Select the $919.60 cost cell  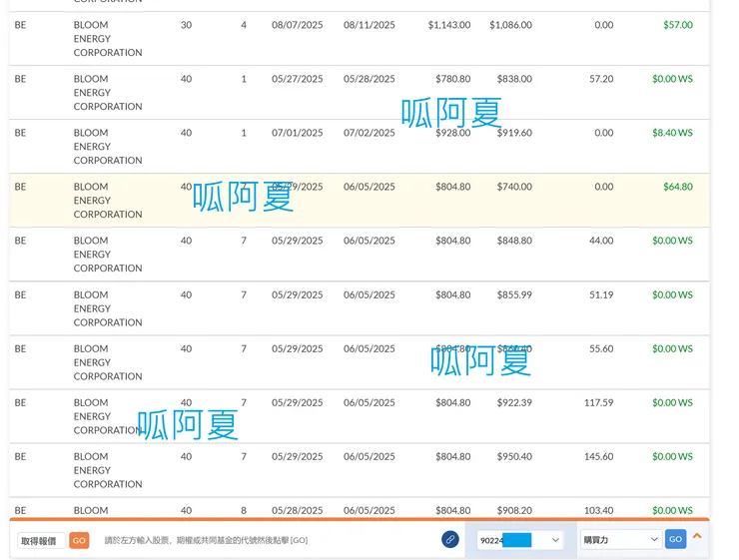[x=514, y=133]
